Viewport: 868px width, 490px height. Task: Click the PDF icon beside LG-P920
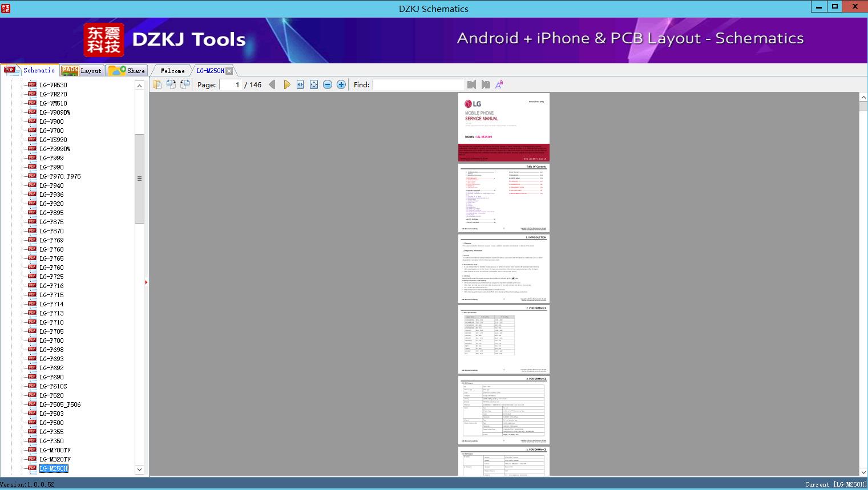pos(32,203)
